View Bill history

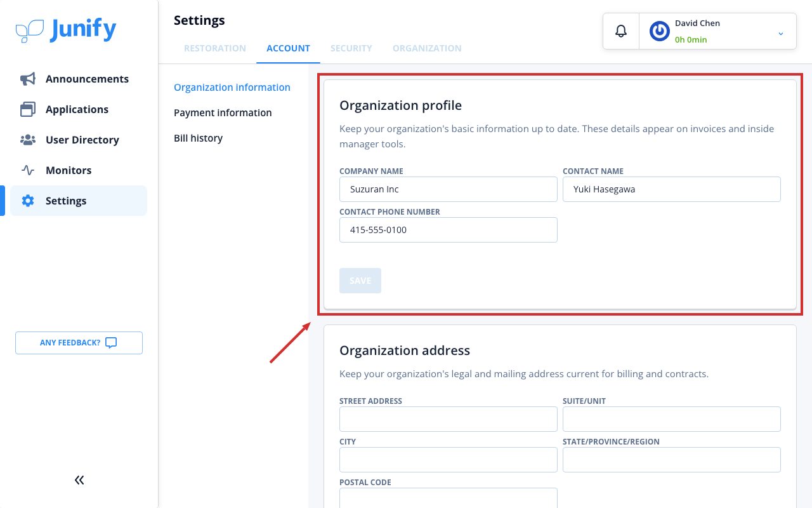coord(199,138)
